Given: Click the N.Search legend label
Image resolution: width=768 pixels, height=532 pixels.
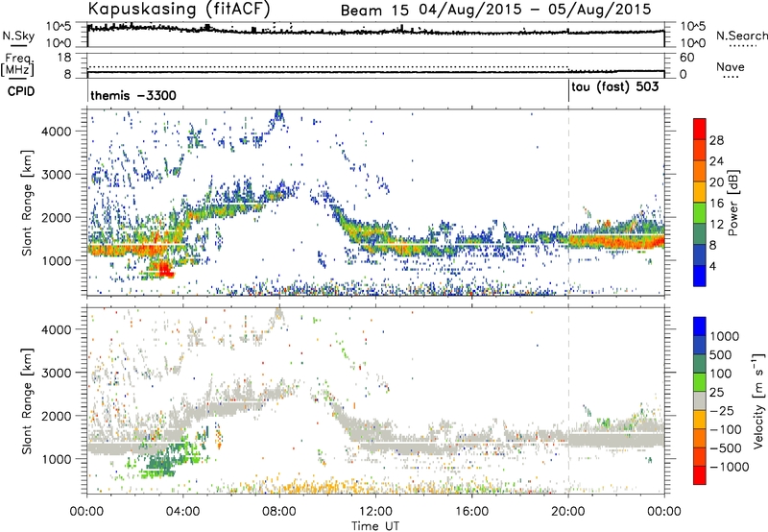Looking at the screenshot, I should coord(741,36).
